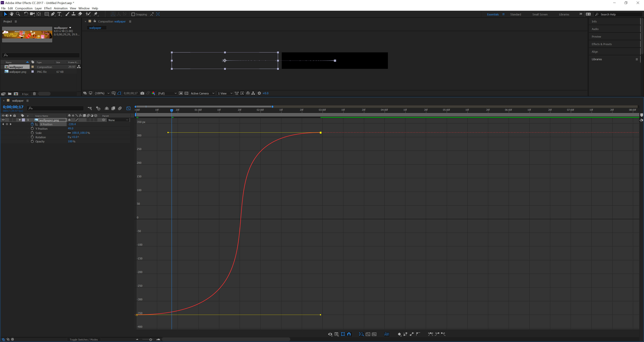
Task: Create a new folder in Project panel
Action: pyautogui.click(x=10, y=94)
